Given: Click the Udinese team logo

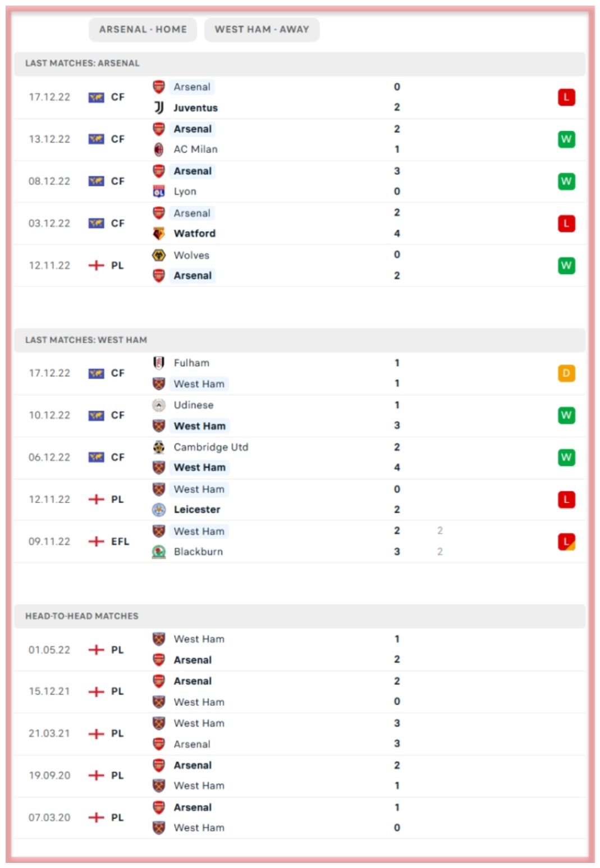Looking at the screenshot, I should coord(159,405).
